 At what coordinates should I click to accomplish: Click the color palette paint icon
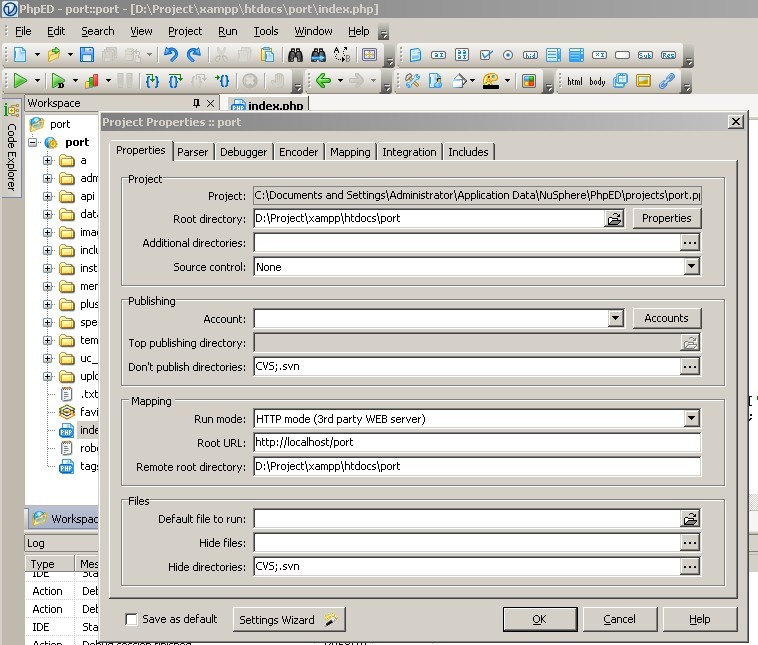pos(491,81)
